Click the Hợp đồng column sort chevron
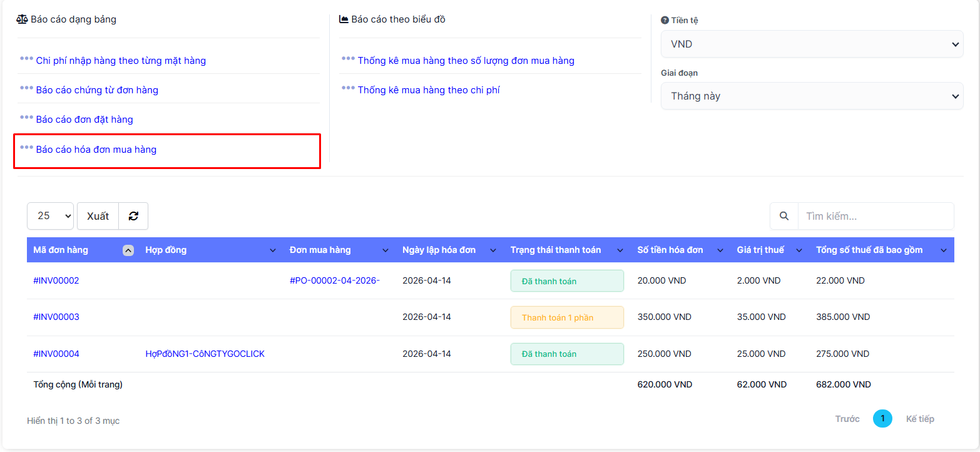 click(x=272, y=250)
